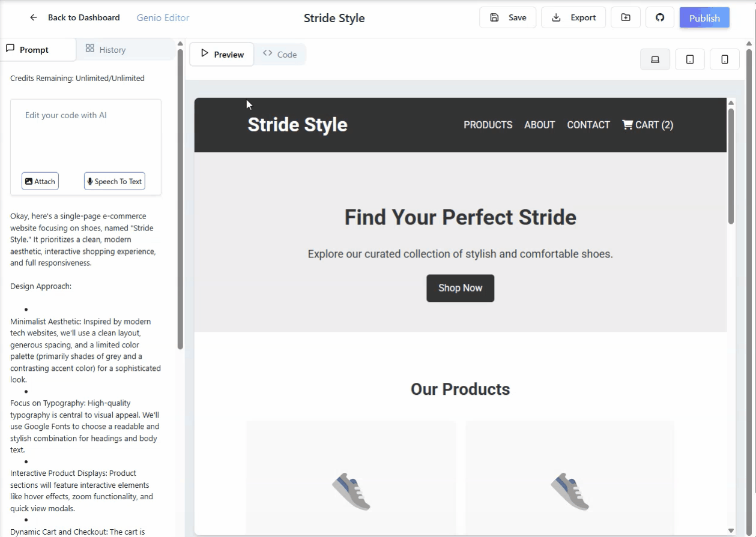The image size is (756, 537).
Task: Click the Stride Style site logo
Action: (x=297, y=125)
